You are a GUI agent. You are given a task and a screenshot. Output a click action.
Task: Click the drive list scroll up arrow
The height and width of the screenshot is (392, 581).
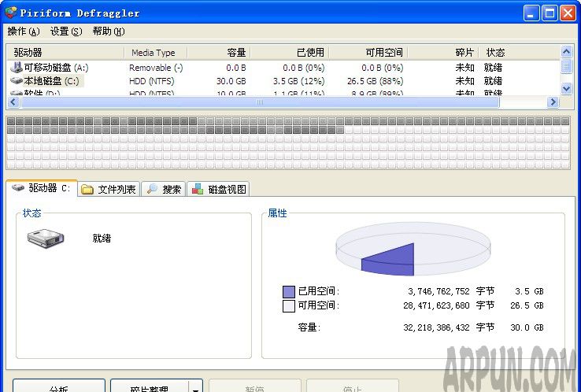[566, 52]
